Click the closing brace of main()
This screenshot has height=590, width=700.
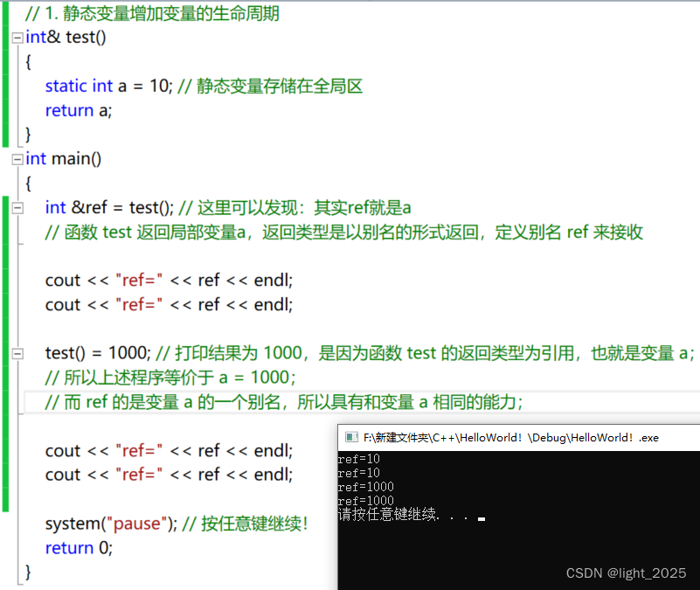[x=28, y=573]
